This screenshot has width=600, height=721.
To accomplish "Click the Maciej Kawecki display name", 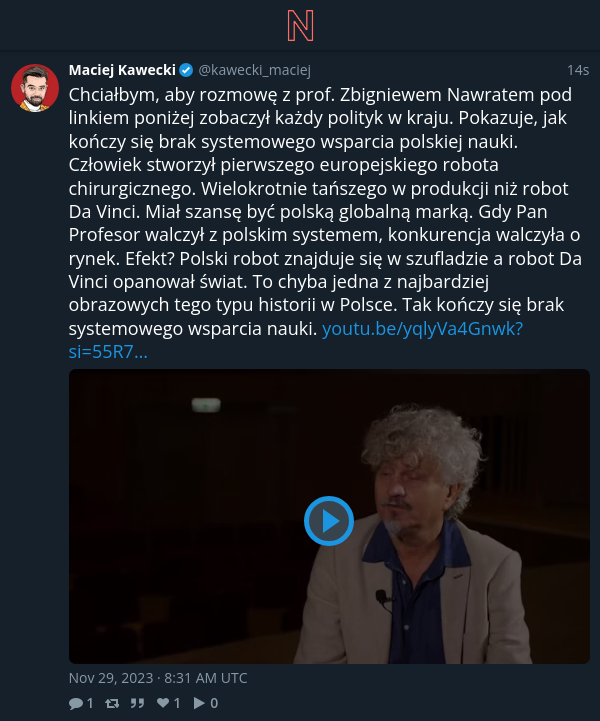I will 122,70.
